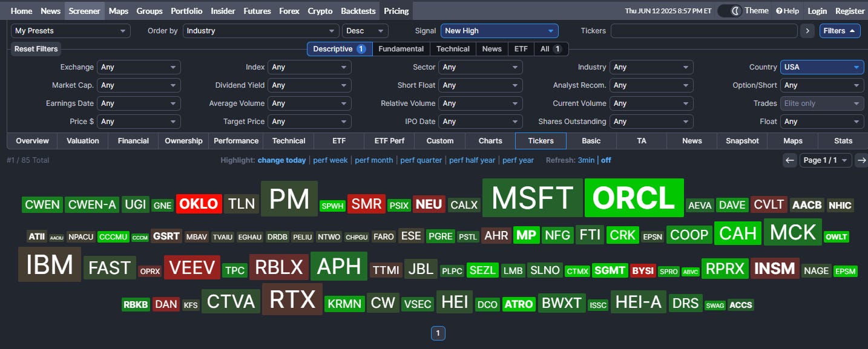Viewport: 868px width, 349px height.
Task: Open the MSFT ticker tile
Action: [532, 198]
